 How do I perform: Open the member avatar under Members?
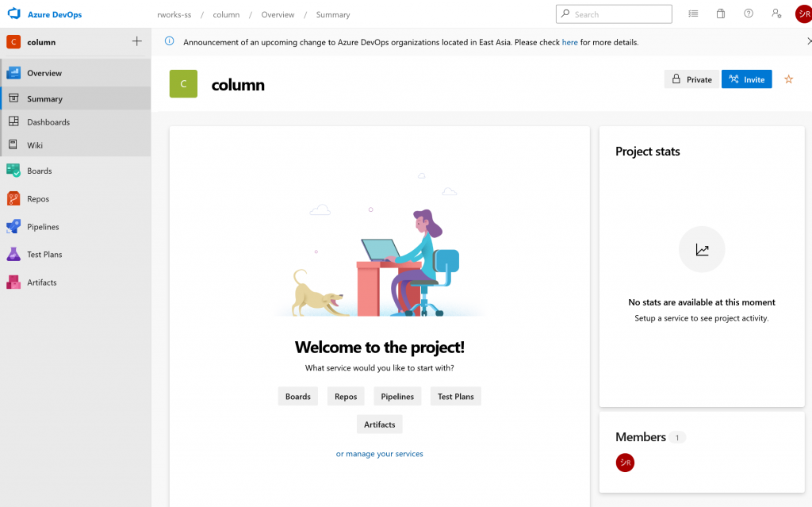point(625,463)
